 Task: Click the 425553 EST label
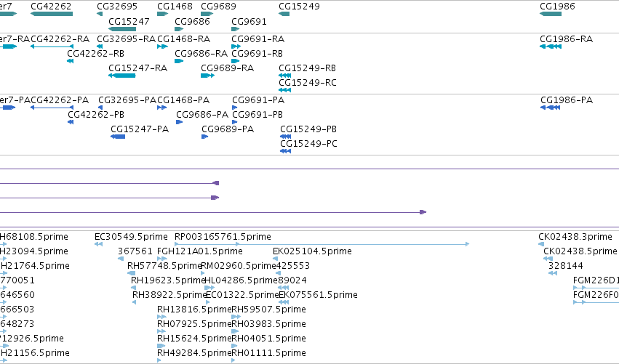point(292,266)
